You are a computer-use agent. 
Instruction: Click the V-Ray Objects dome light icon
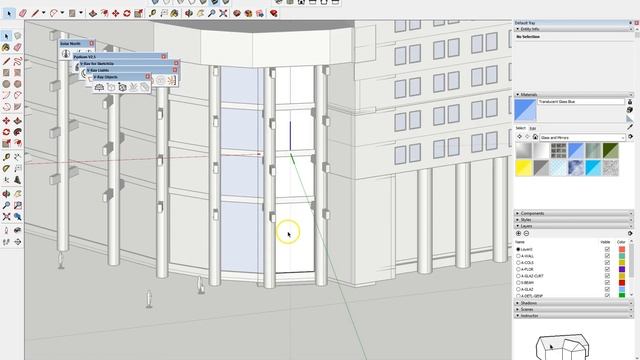(x=100, y=87)
